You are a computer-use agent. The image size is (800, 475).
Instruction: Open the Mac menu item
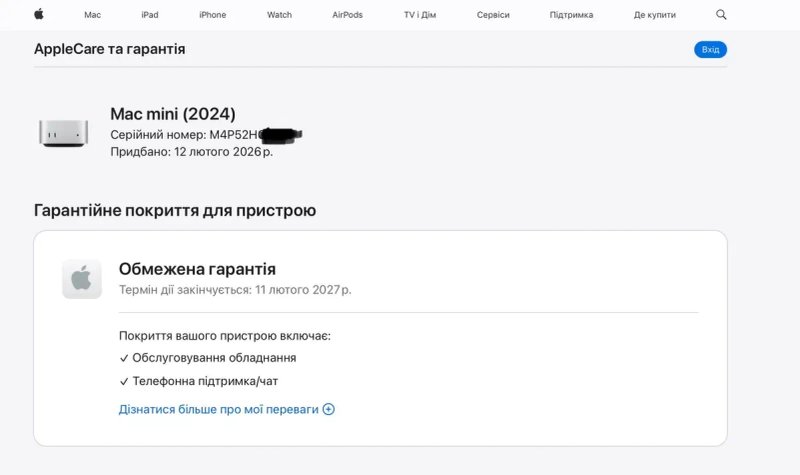(x=92, y=15)
